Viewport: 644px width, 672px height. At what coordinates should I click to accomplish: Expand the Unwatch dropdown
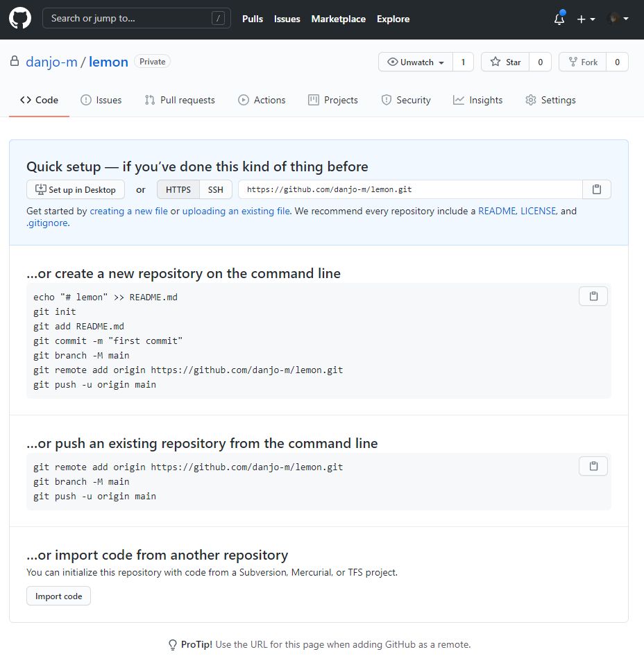pos(416,62)
